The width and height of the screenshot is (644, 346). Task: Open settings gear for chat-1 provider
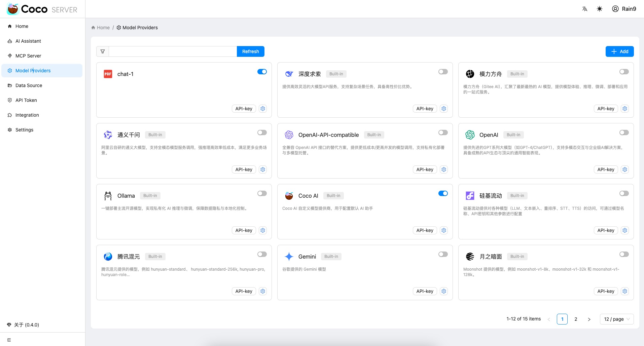(263, 109)
